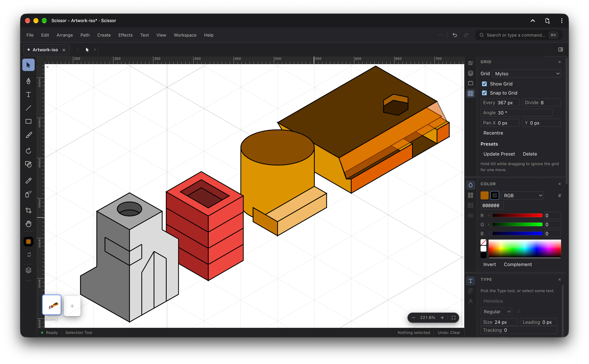Select the Pen tool
Screen dimensions: 589x364
pos(28,81)
